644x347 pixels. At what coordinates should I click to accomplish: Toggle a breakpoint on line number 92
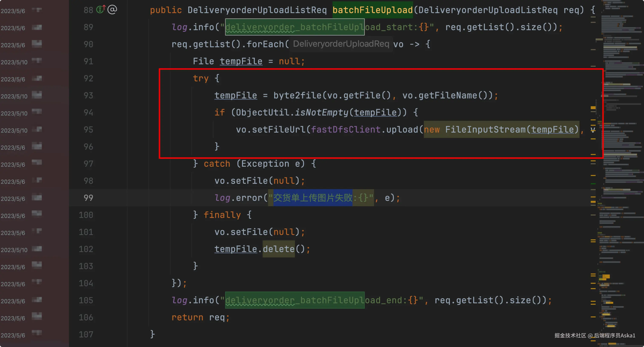88,78
